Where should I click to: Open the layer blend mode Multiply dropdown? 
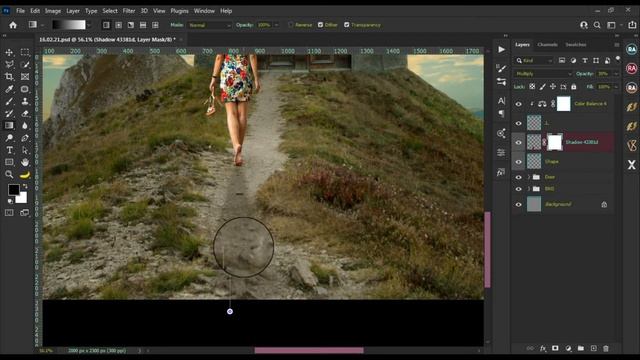point(543,74)
